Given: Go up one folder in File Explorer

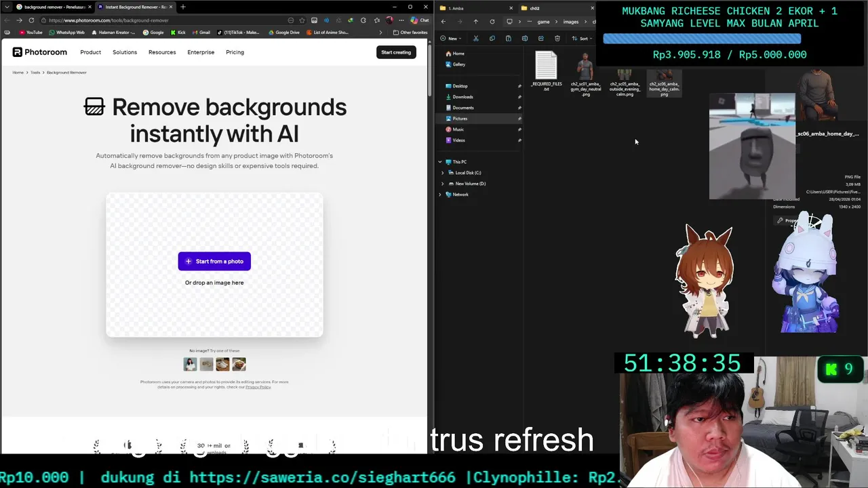Looking at the screenshot, I should coord(476,22).
